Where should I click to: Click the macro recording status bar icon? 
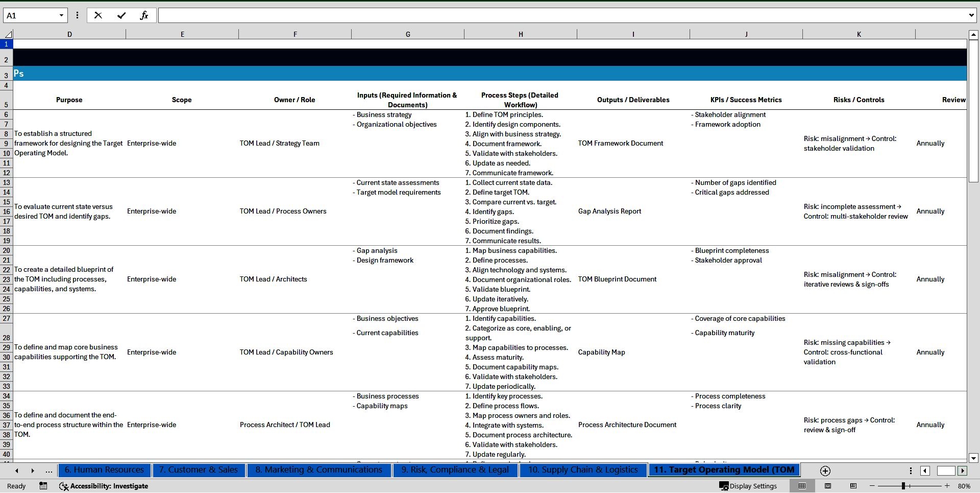[43, 486]
